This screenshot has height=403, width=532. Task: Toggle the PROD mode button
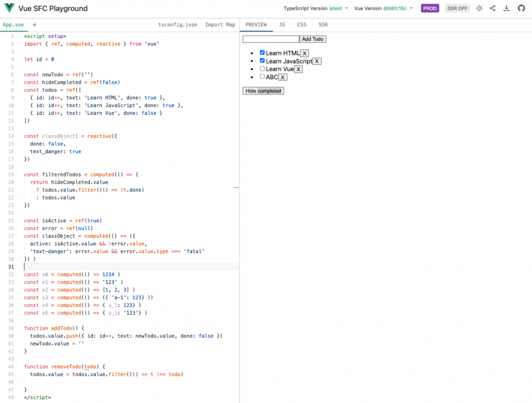[430, 8]
